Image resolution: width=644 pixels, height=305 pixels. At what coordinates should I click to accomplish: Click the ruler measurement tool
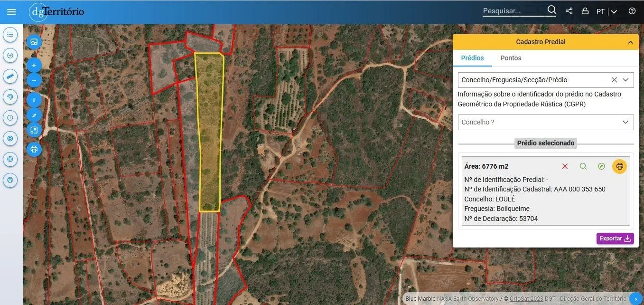pyautogui.click(x=10, y=76)
